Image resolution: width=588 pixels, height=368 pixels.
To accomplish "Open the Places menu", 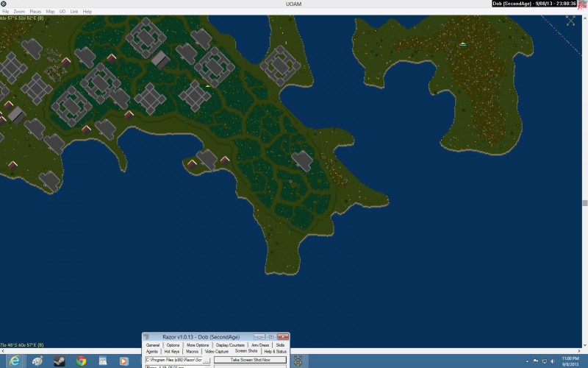I will [35, 12].
